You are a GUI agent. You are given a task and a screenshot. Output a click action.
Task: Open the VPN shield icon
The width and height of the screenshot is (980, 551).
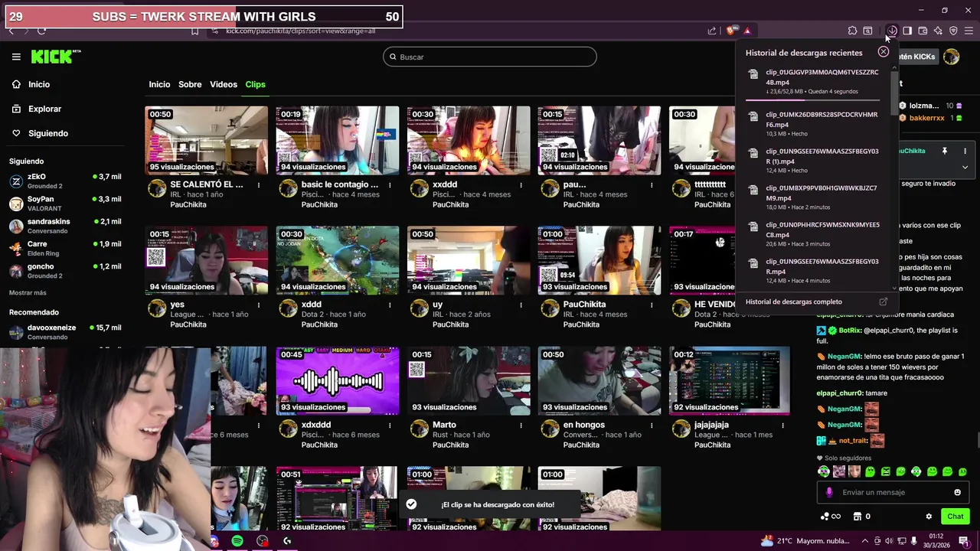tap(953, 31)
